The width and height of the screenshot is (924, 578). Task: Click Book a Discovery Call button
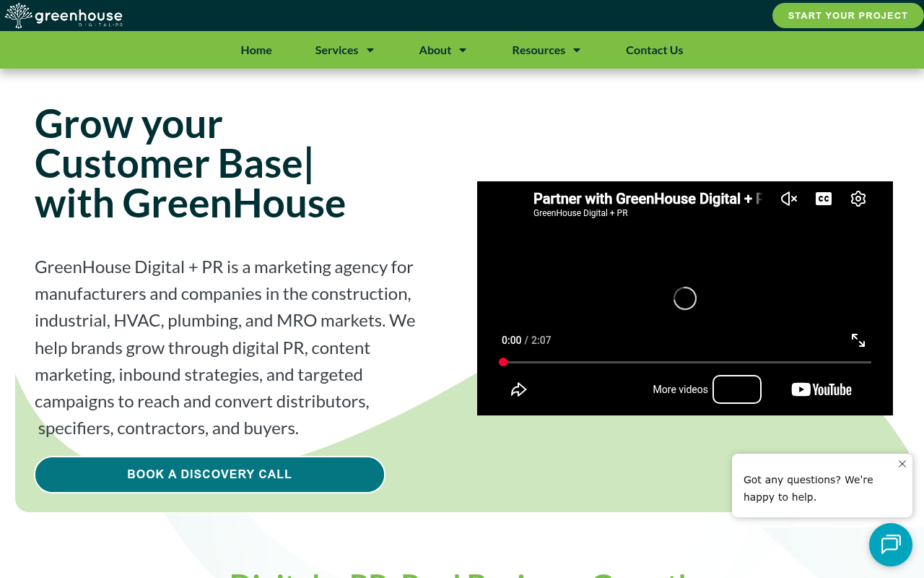pos(209,475)
